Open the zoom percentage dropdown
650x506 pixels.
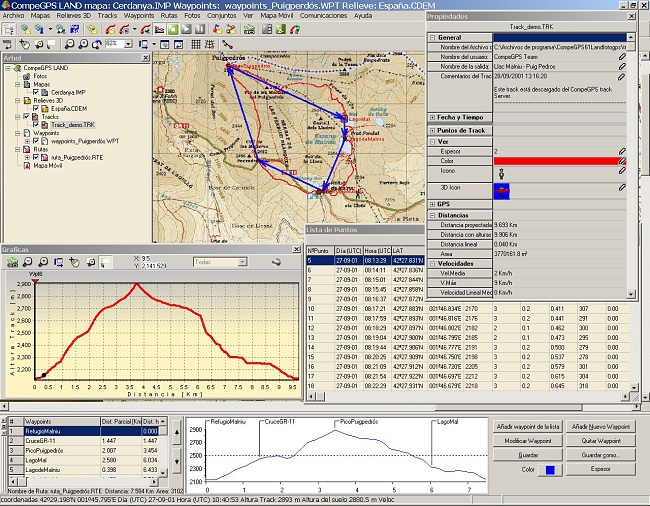coord(129,44)
